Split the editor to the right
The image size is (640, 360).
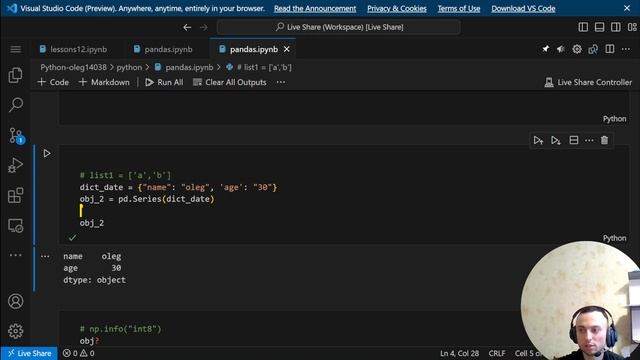click(x=610, y=49)
